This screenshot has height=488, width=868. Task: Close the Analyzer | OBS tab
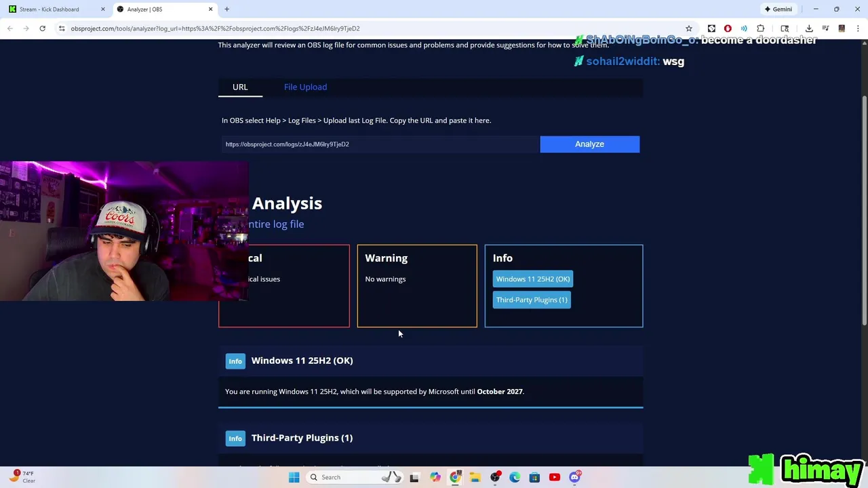coord(210,9)
